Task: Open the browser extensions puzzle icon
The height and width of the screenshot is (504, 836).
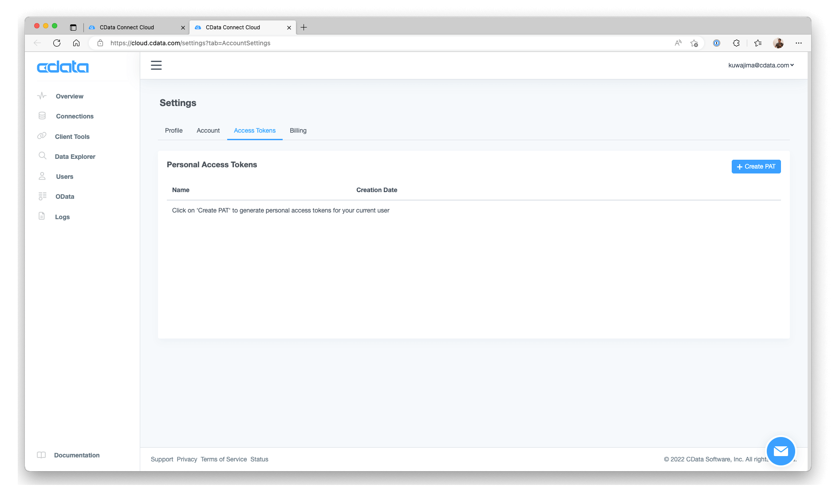Action: pyautogui.click(x=736, y=43)
